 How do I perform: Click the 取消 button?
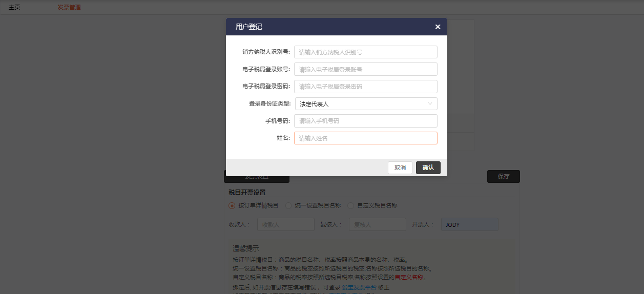tap(400, 168)
